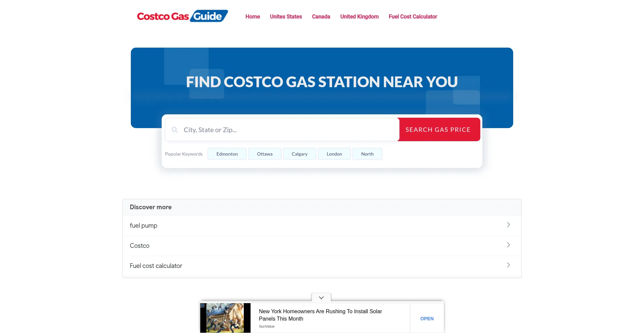Click the ad choices icon on banner
Image resolution: width=644 pixels, height=333 pixels.
coord(203,306)
